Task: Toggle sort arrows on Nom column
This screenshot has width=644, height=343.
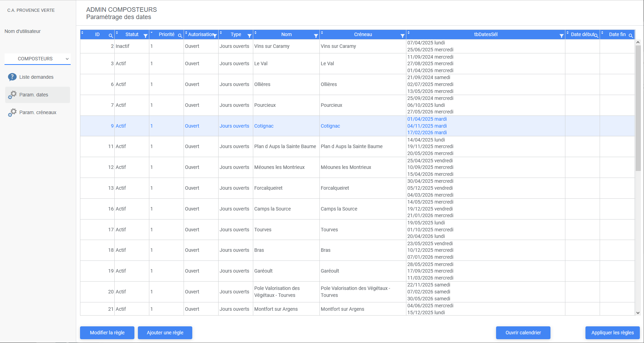Action: [255, 33]
